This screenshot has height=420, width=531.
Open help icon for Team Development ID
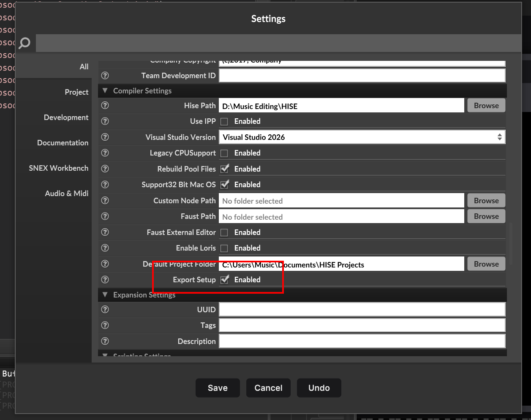[105, 76]
